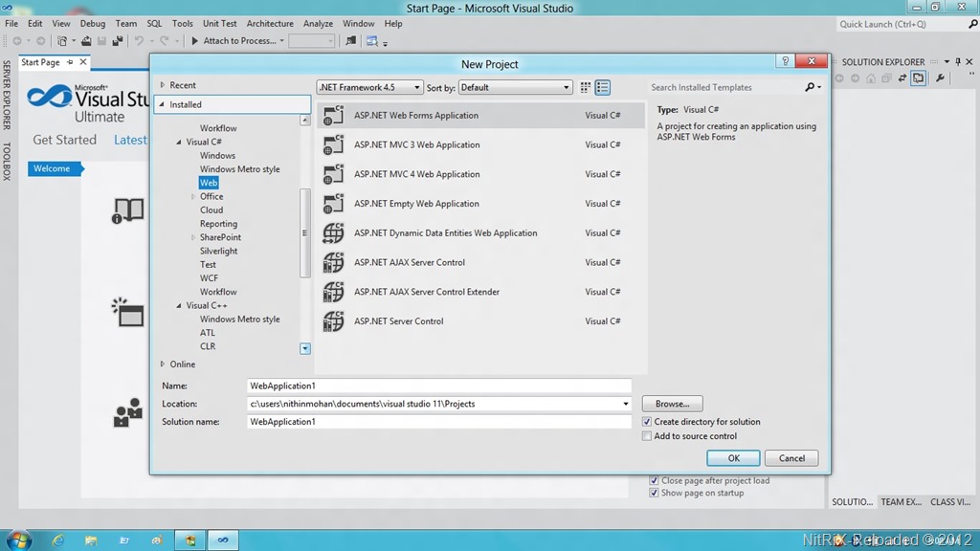The width and height of the screenshot is (980, 551).
Task: Switch templates to medium icons list view
Action: point(603,87)
